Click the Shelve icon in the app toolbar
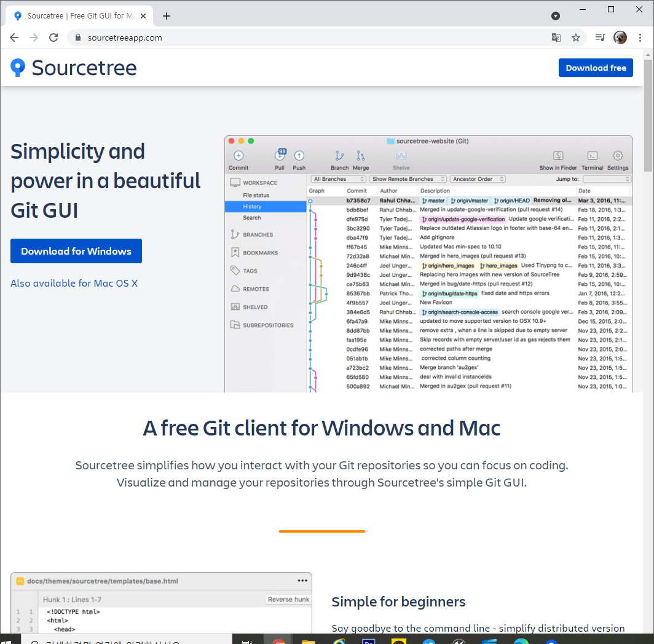The width and height of the screenshot is (654, 644). [401, 156]
